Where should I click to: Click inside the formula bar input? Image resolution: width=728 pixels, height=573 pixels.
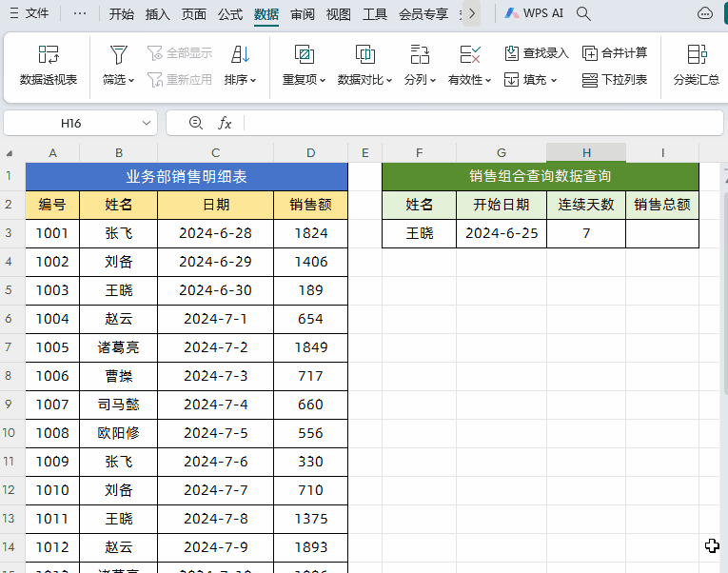(x=476, y=123)
